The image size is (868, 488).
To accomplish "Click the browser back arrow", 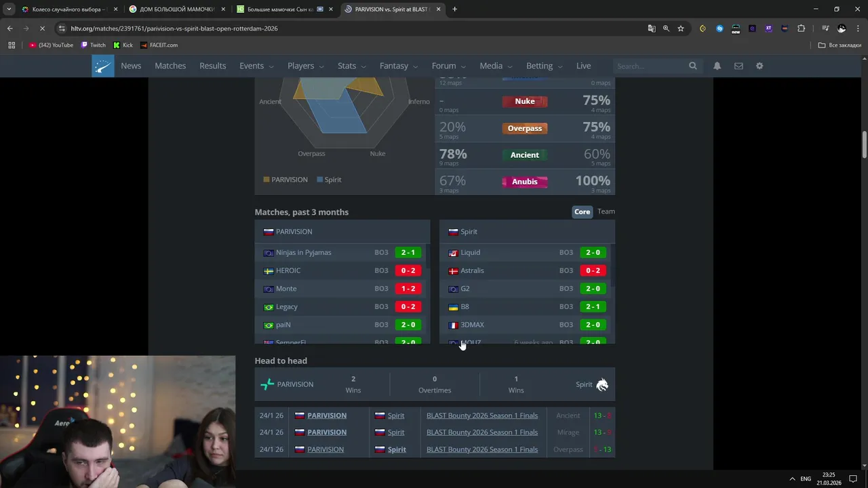I will coord(9,28).
